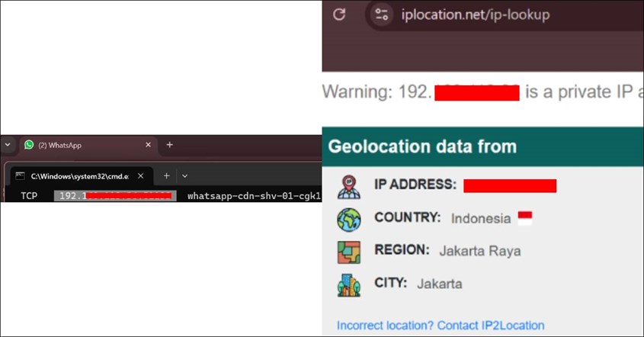Select the C:\Windows\system32\cmd.exe terminal tab

coord(82,176)
